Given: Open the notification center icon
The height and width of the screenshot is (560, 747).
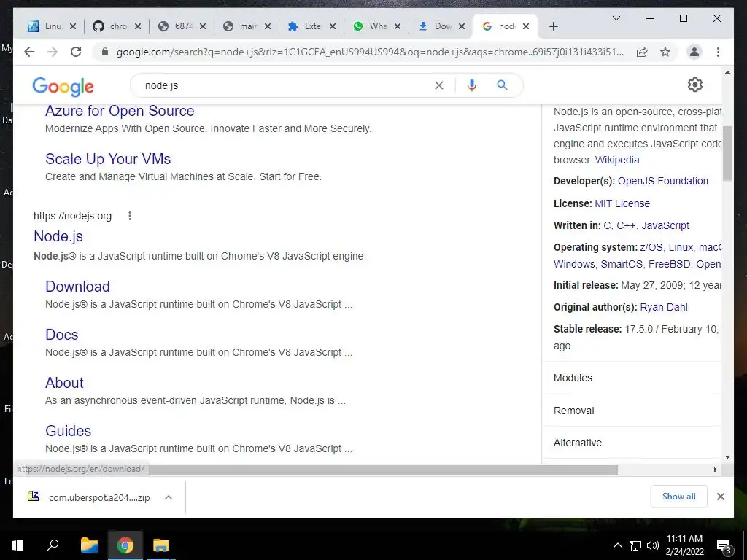Looking at the screenshot, I should pyautogui.click(x=724, y=546).
